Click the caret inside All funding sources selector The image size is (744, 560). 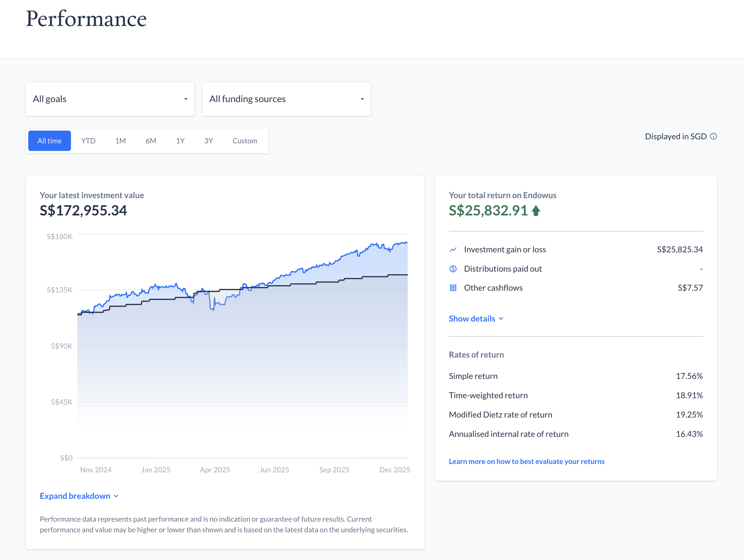coord(362,99)
